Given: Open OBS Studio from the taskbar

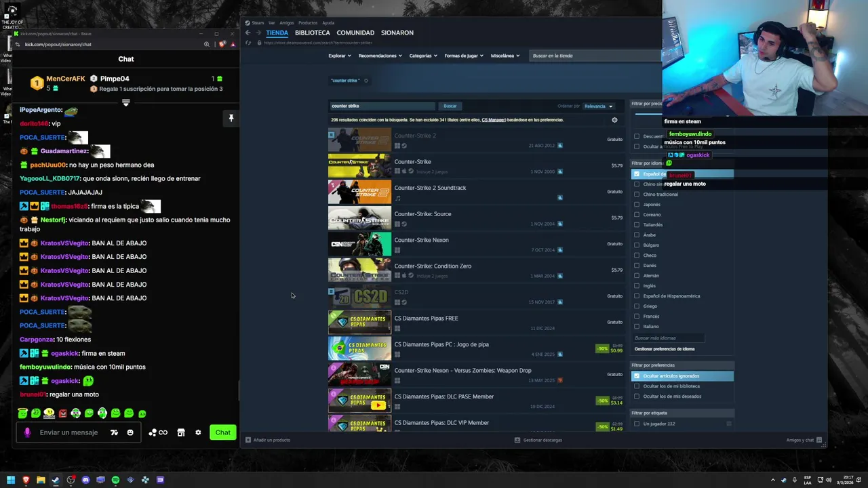Looking at the screenshot, I should (71, 480).
